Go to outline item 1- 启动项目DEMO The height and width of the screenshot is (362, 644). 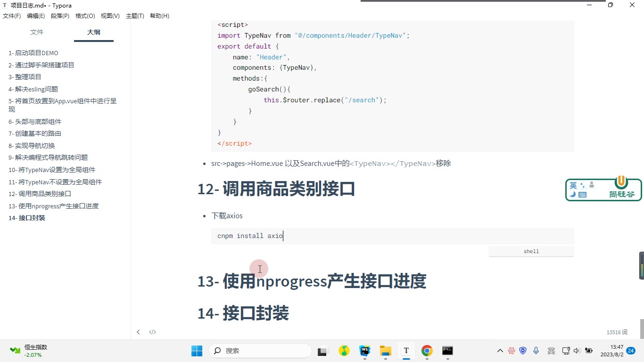(33, 53)
